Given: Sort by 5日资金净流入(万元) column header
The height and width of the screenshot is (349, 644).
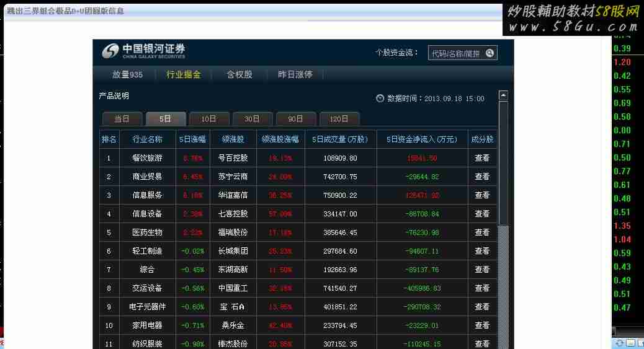Looking at the screenshot, I should coord(423,139).
